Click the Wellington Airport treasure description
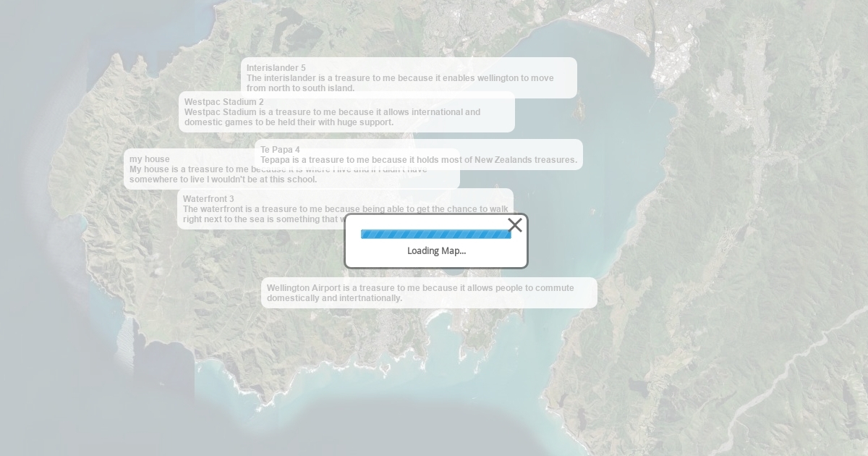 click(x=429, y=292)
